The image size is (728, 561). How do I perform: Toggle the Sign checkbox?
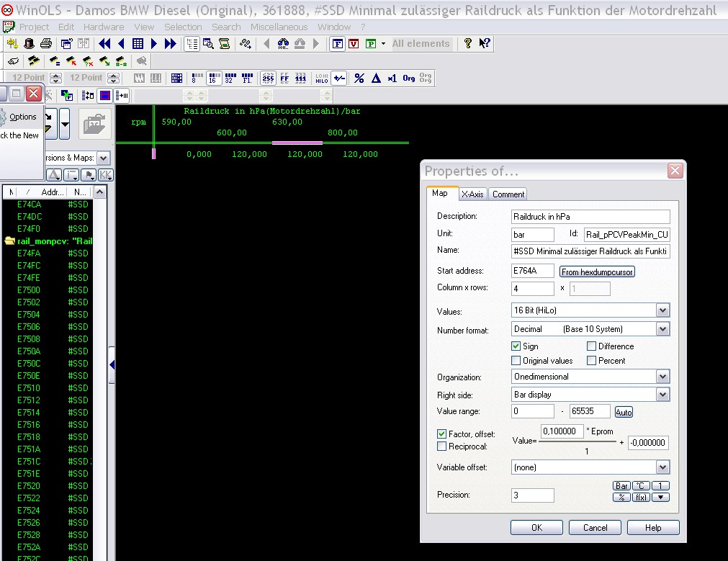point(516,346)
